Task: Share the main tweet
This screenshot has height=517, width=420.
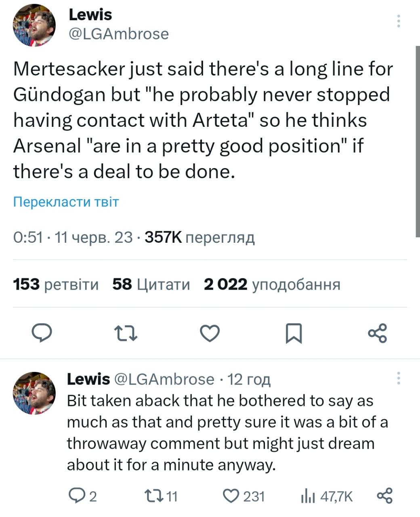Action: pyautogui.click(x=378, y=334)
